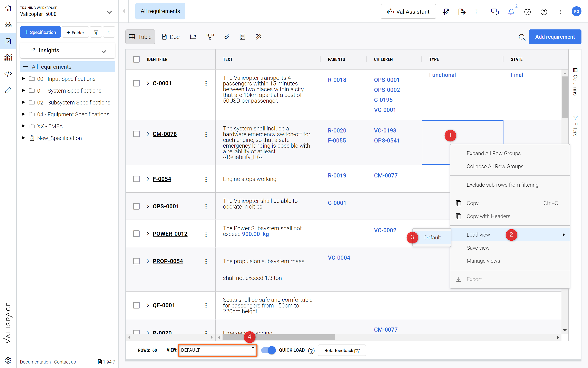Expand the 01 - System Specifications folder
This screenshot has height=368, width=588.
[x=23, y=90]
